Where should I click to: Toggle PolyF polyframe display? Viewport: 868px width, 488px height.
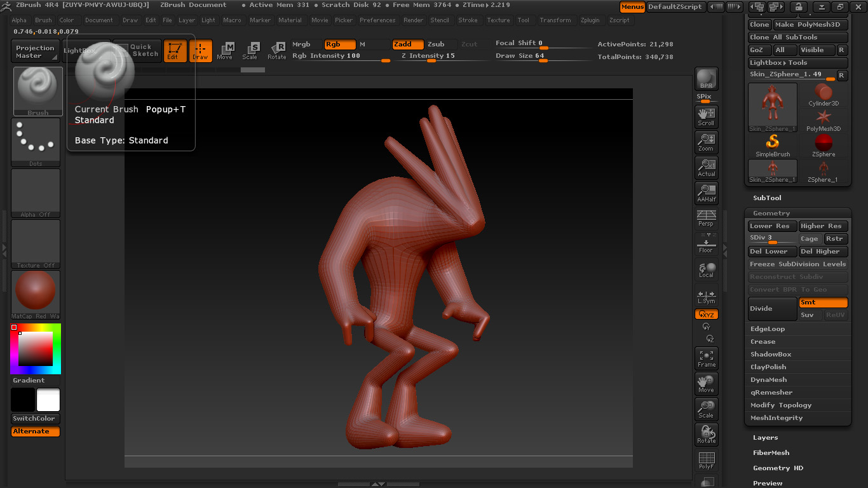[x=706, y=461]
